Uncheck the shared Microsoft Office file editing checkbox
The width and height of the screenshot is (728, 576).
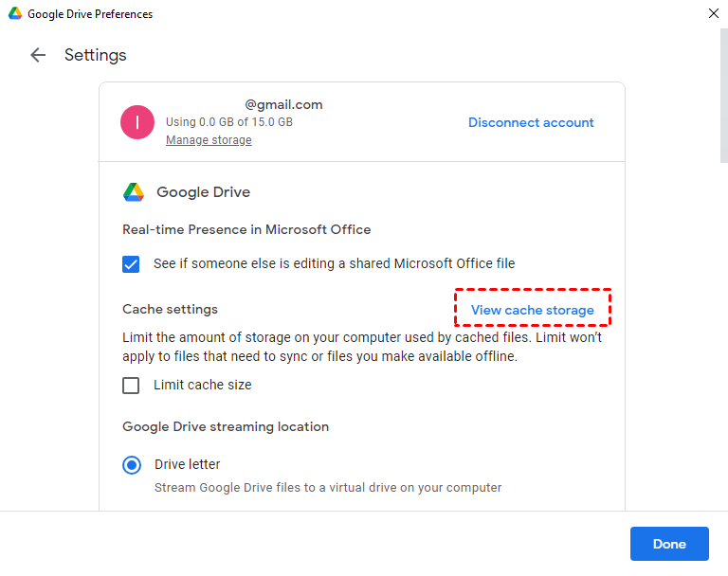coord(132,264)
